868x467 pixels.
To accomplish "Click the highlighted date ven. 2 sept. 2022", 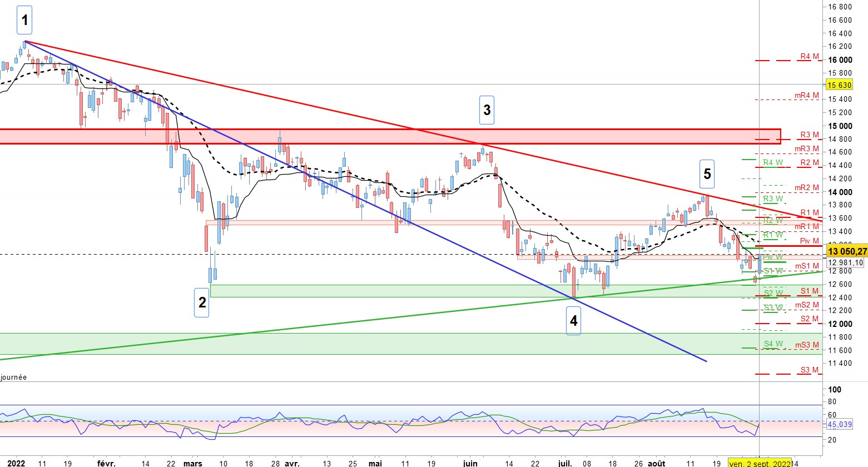I will coord(760,463).
